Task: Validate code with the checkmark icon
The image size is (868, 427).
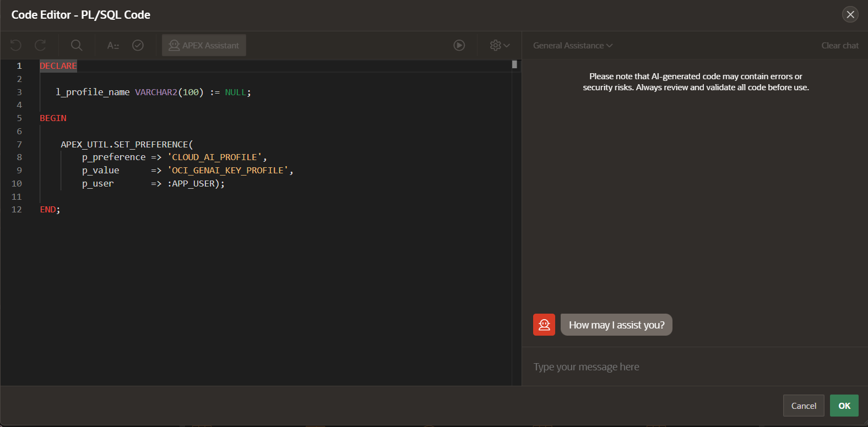Action: [x=138, y=45]
